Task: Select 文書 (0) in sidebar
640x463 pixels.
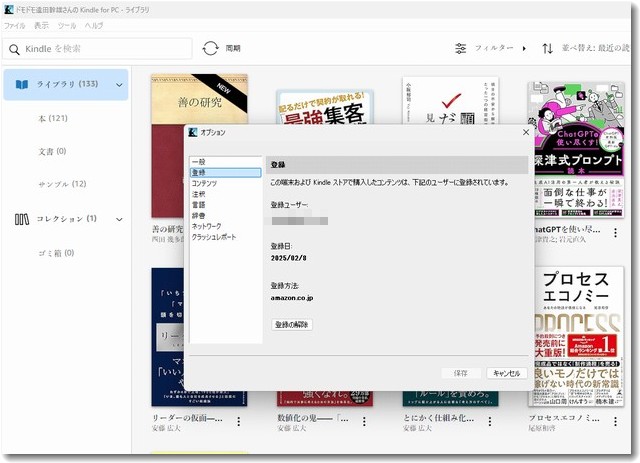Action: (52, 151)
